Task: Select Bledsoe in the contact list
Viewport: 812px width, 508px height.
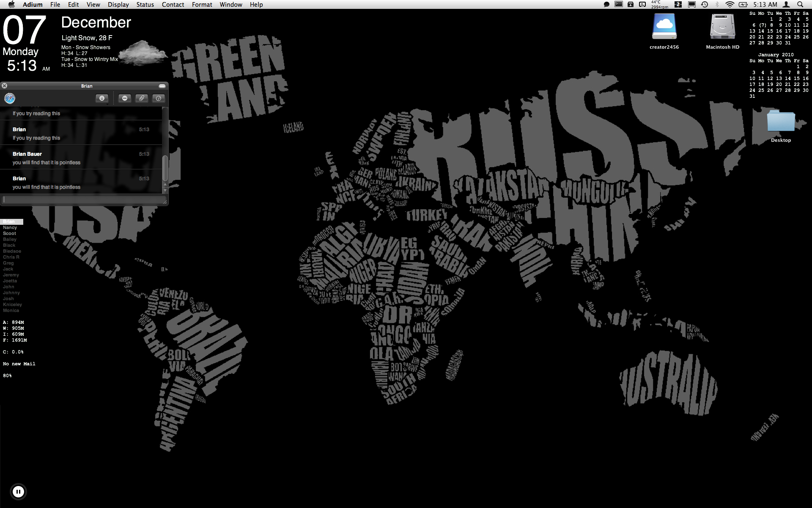Action: (x=12, y=251)
